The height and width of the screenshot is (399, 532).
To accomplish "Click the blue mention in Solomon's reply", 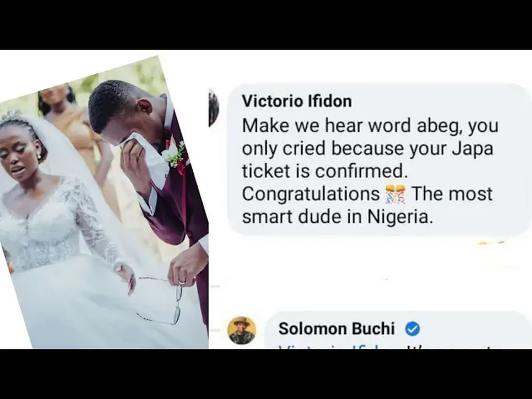I will click(328, 347).
